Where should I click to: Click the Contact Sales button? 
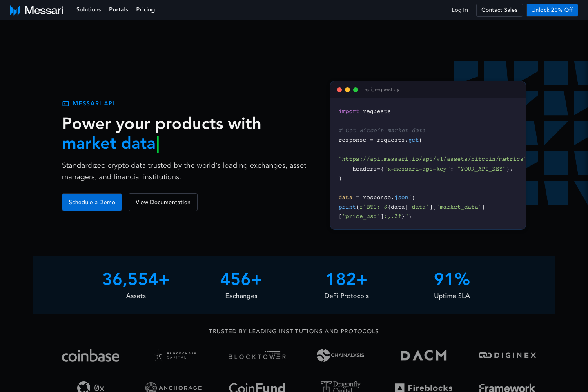coord(499,10)
